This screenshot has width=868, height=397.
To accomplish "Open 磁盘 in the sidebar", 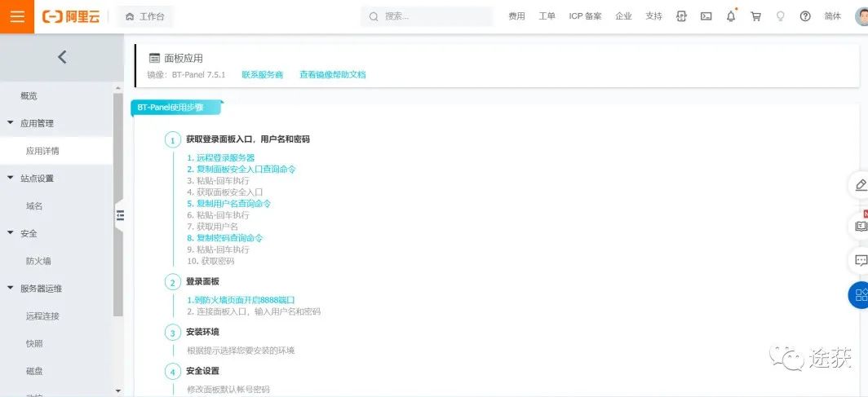I will coord(34,372).
